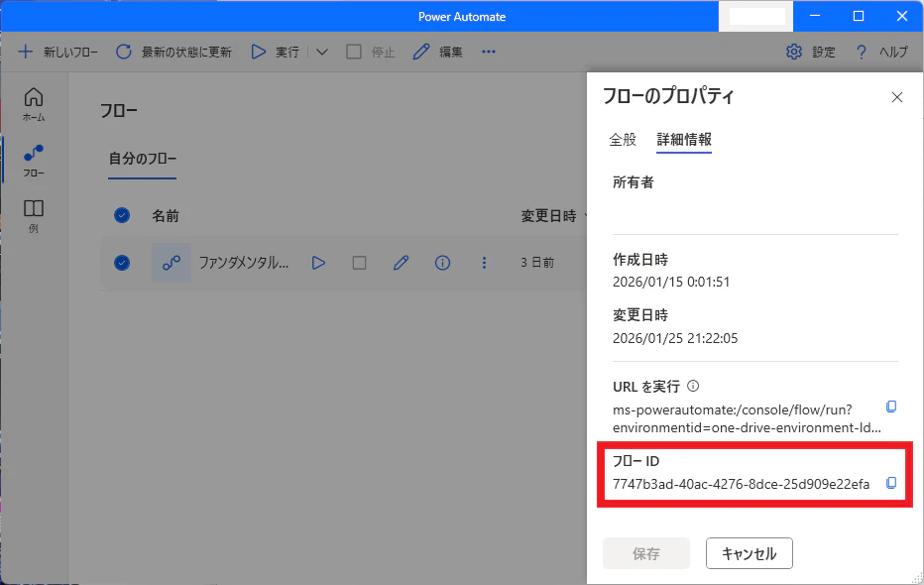Open 例 examples in sidebar
This screenshot has height=585, width=924.
tap(34, 216)
